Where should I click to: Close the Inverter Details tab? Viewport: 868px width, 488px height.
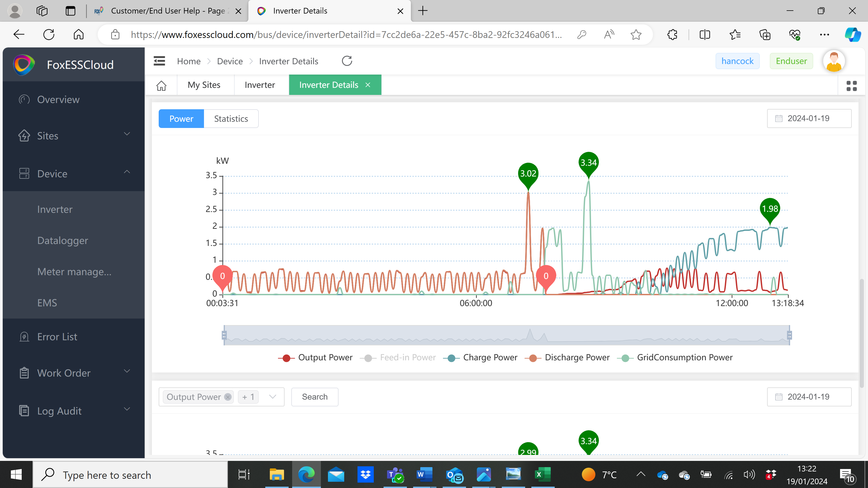[x=368, y=85]
